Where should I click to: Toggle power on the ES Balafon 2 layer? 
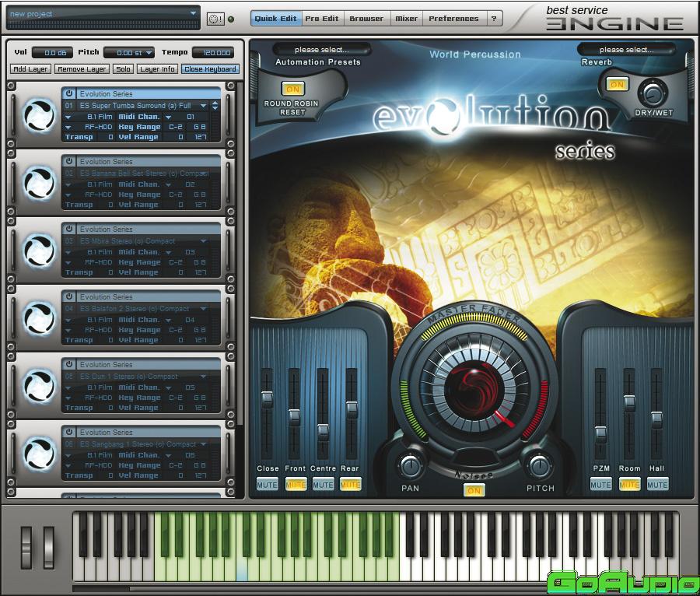click(x=69, y=296)
